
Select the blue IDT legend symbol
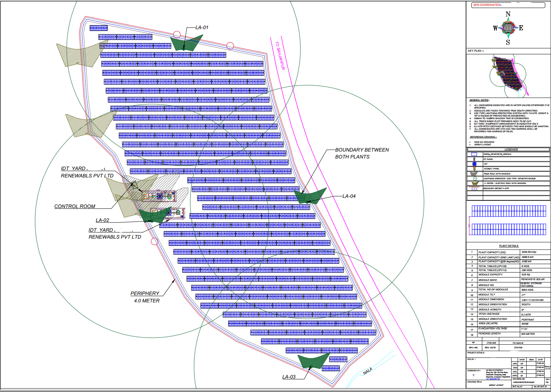click(474, 164)
